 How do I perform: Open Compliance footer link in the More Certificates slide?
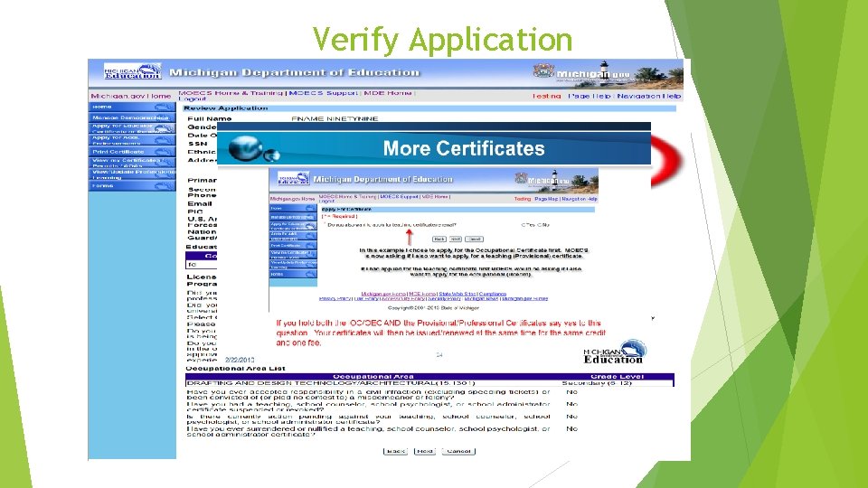pyautogui.click(x=493, y=294)
